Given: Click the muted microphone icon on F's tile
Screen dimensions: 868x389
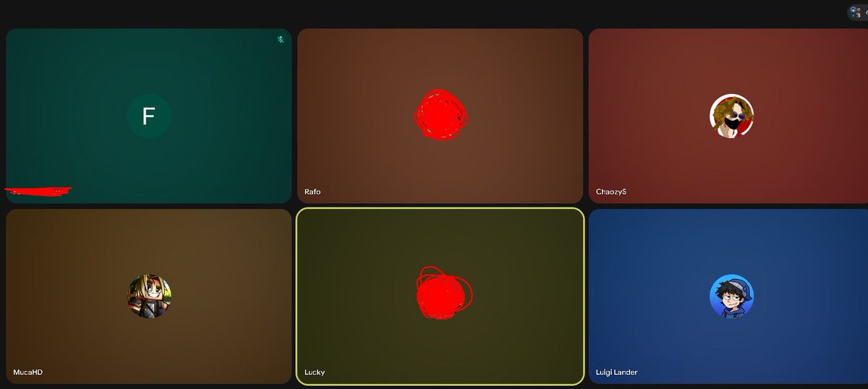Looking at the screenshot, I should click(x=281, y=40).
